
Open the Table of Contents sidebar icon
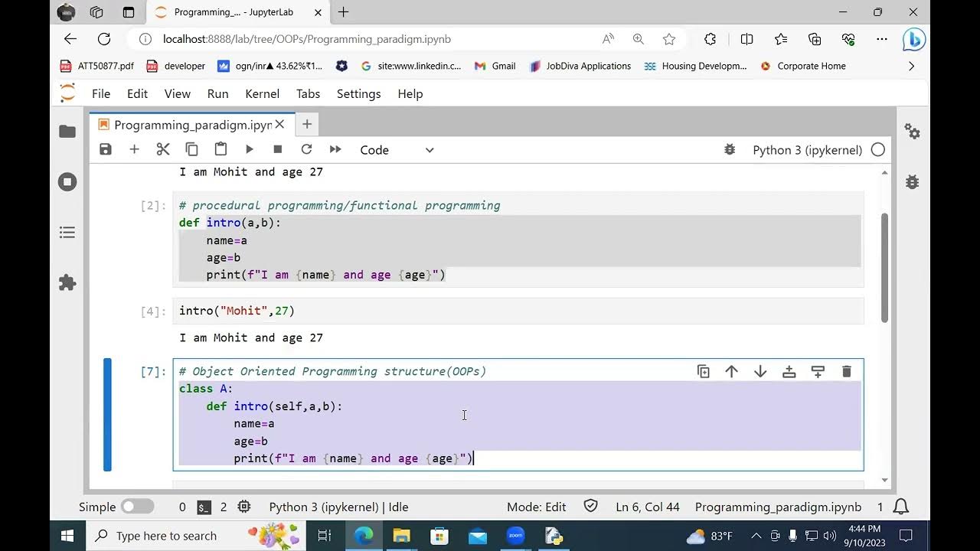pos(67,232)
